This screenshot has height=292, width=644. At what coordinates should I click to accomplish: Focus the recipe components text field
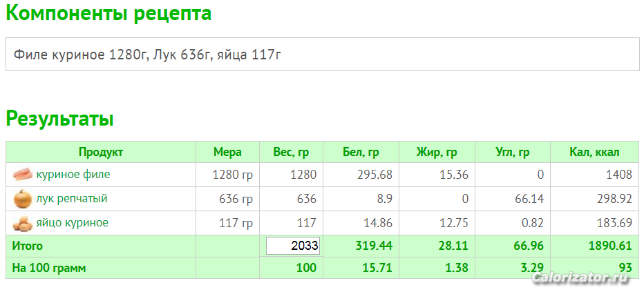coord(323,54)
